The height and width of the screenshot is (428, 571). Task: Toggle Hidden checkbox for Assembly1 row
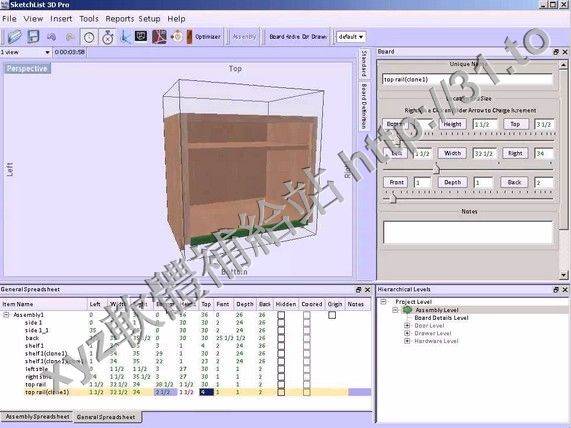281,315
